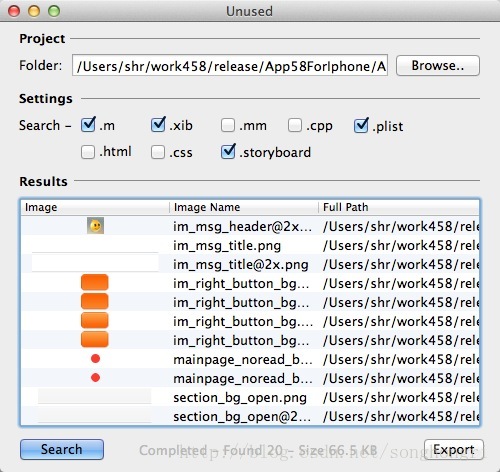Screen dimensions: 500x472
Task: Click the Browse.. button
Action: (x=438, y=66)
